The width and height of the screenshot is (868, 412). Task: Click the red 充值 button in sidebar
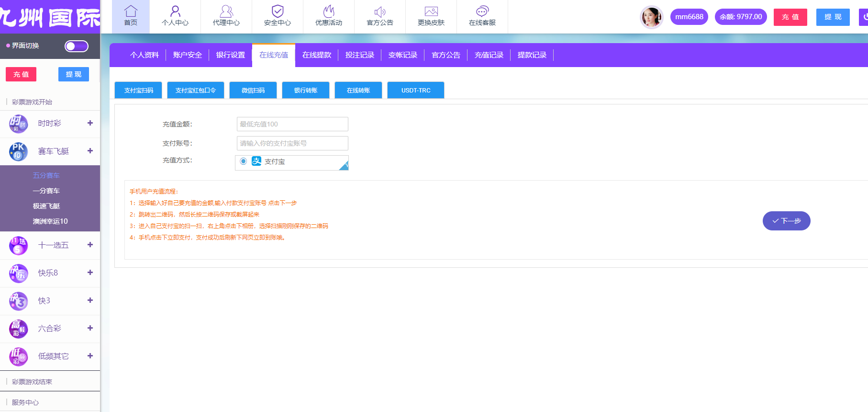[x=21, y=74]
